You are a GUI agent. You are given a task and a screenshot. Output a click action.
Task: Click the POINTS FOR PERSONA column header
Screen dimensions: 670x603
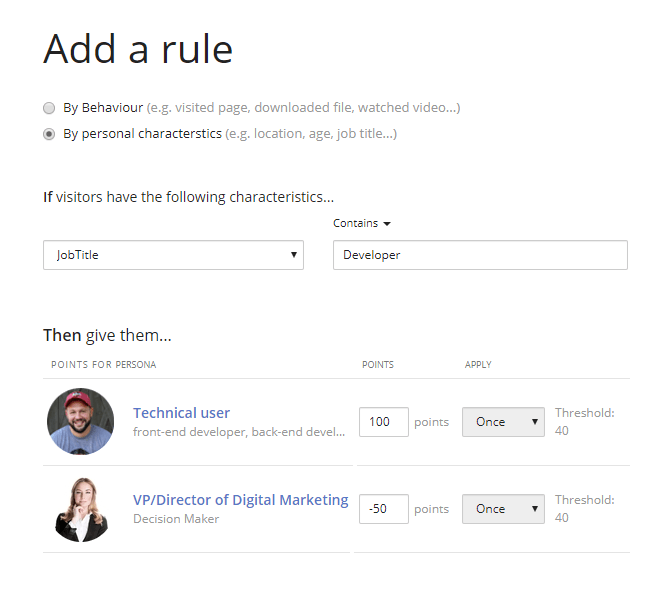[x=104, y=365]
